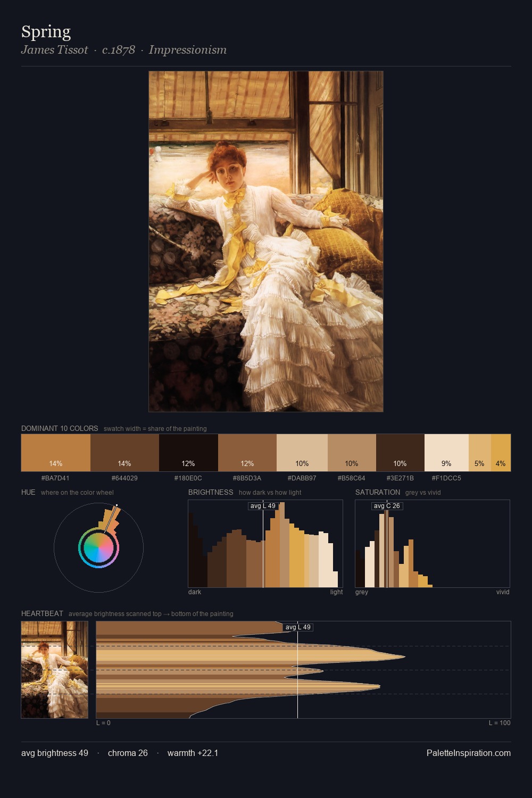Click the hex code label #644029
Screen dimensions: 532x798
(124, 478)
